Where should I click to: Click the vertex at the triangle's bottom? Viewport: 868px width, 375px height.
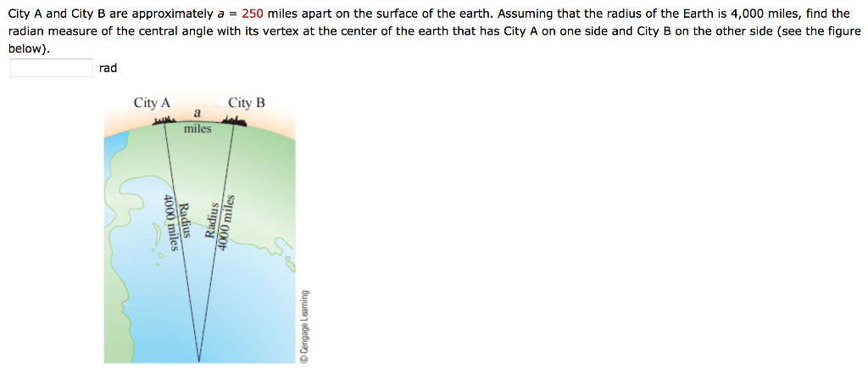coord(200,360)
